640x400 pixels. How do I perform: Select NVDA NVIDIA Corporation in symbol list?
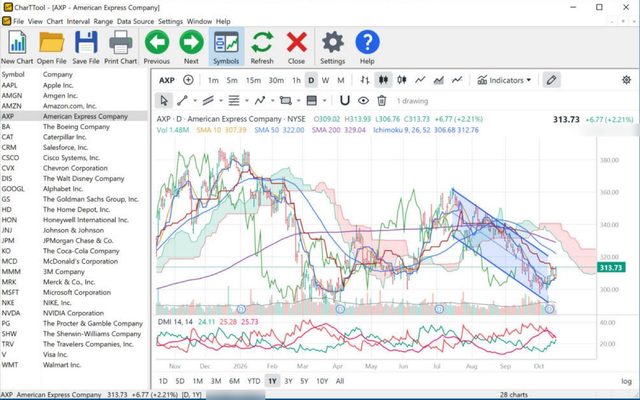74,313
